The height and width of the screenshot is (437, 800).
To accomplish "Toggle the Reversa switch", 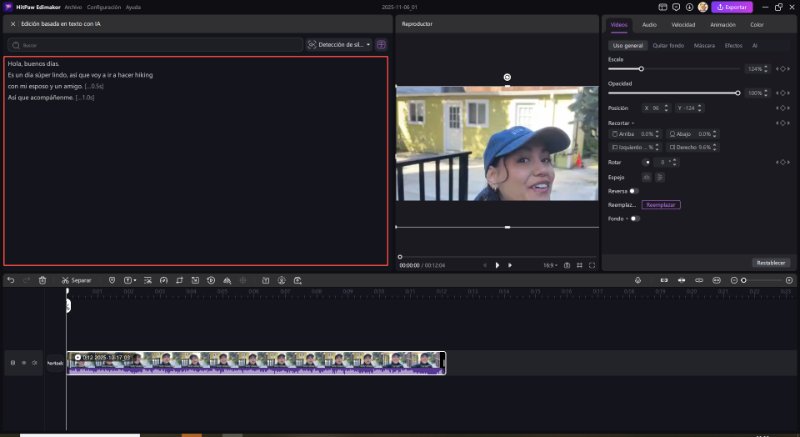I will click(x=633, y=190).
